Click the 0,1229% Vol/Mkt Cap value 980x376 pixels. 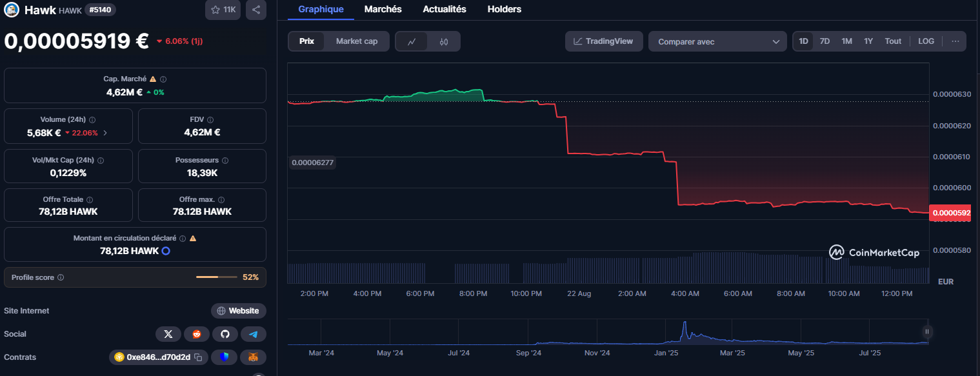pyautogui.click(x=68, y=173)
